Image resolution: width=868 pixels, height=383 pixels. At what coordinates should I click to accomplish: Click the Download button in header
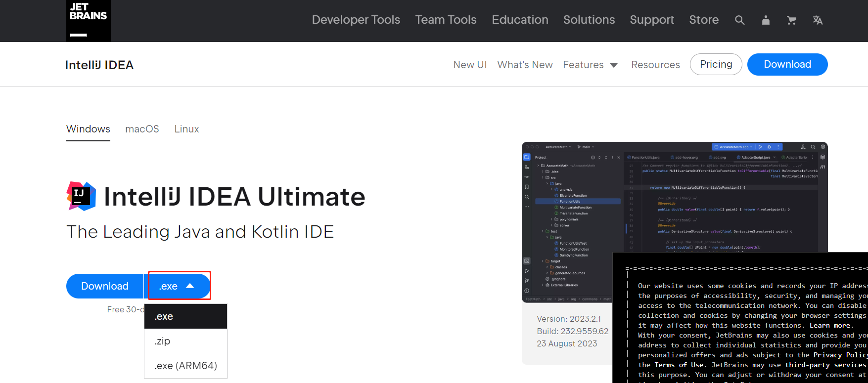pos(787,64)
